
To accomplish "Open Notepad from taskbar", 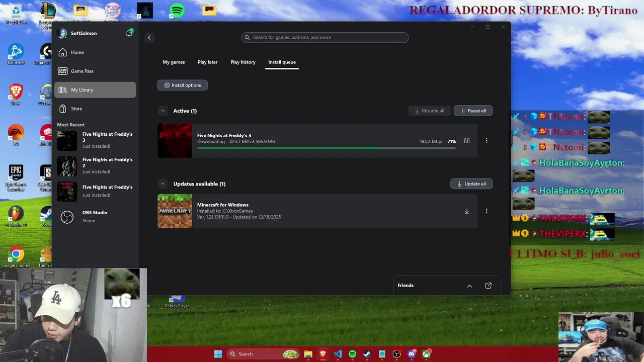I will tap(382, 354).
